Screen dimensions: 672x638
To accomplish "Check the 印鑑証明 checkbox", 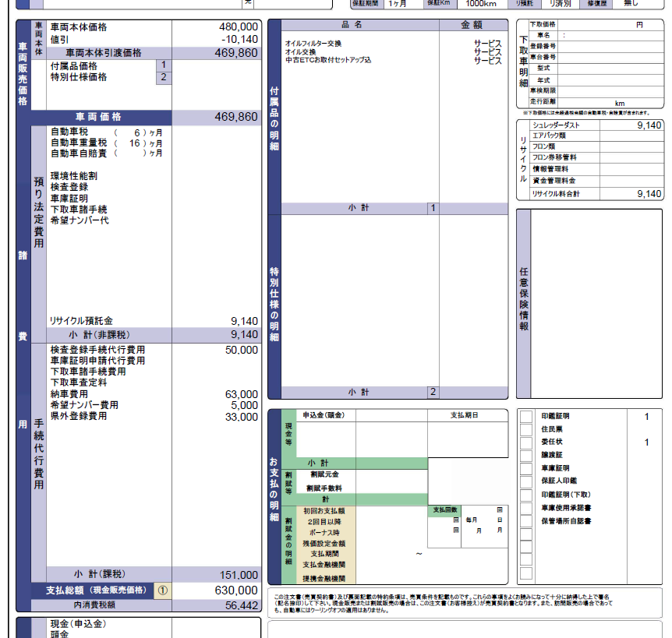I will (x=526, y=417).
